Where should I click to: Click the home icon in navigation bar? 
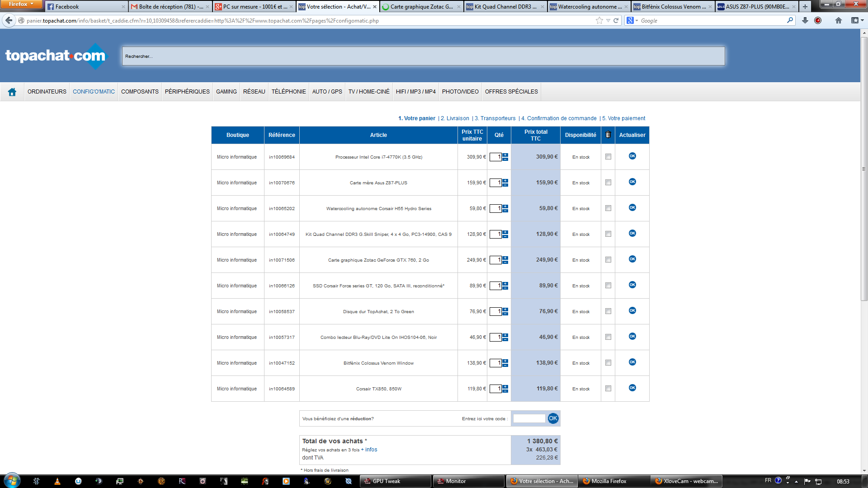(12, 92)
